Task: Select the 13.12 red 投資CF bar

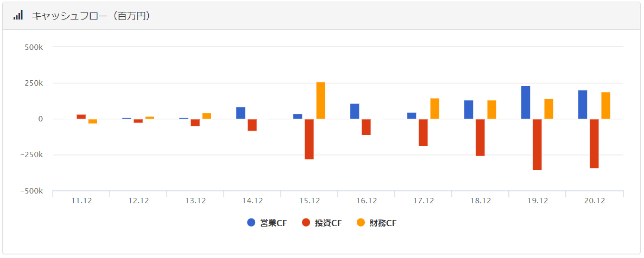Action: coord(195,122)
